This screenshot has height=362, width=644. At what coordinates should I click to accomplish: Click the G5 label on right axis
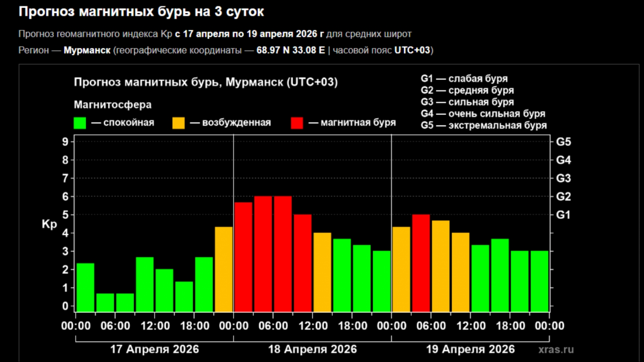[563, 142]
